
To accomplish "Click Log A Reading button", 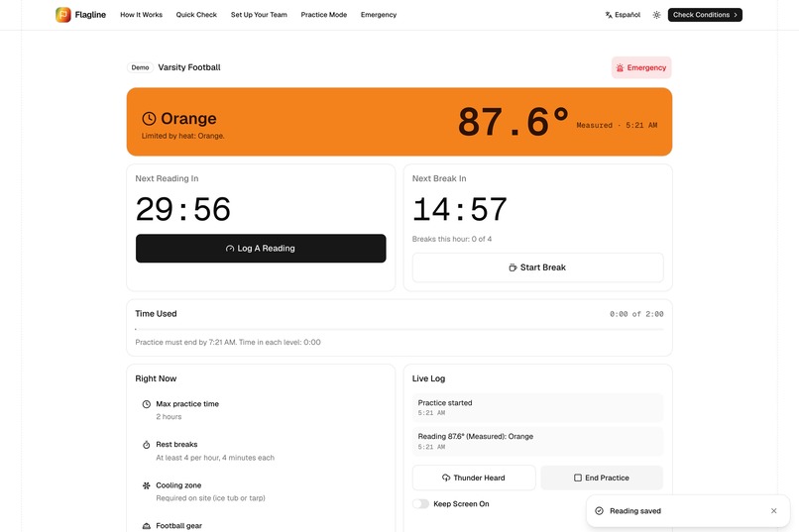I will [261, 249].
